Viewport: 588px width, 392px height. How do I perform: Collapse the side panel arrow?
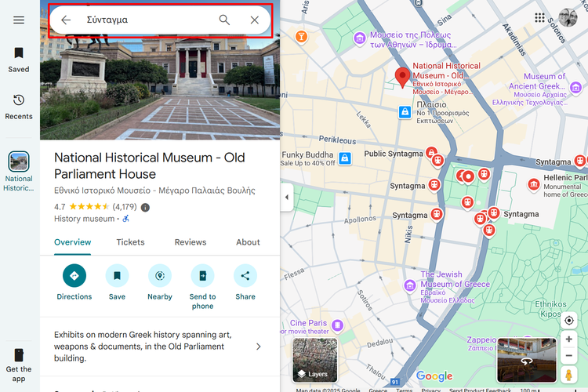(x=286, y=198)
